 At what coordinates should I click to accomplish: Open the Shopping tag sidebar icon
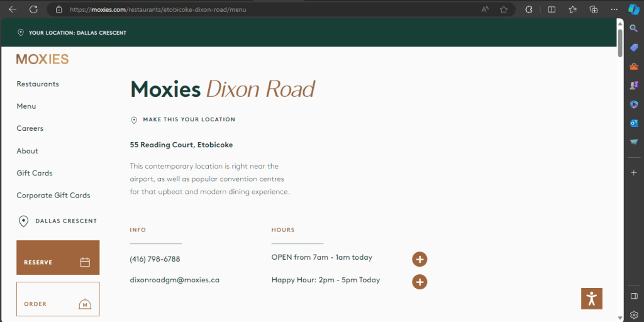click(634, 48)
